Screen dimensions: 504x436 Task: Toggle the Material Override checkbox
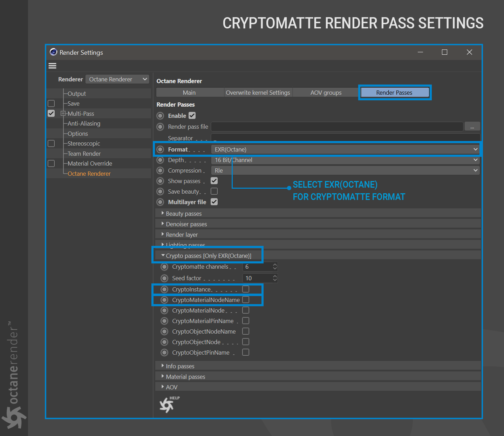(x=51, y=163)
